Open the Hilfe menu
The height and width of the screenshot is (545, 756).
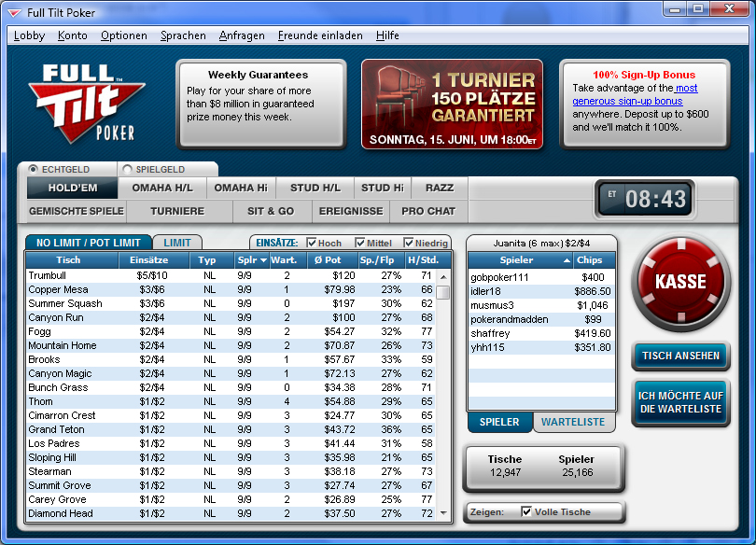tap(387, 35)
